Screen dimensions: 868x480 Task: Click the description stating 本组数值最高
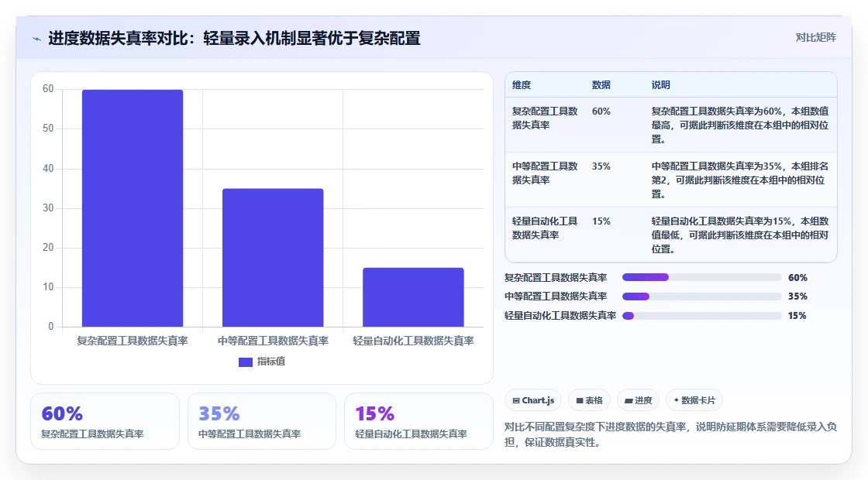(740, 125)
